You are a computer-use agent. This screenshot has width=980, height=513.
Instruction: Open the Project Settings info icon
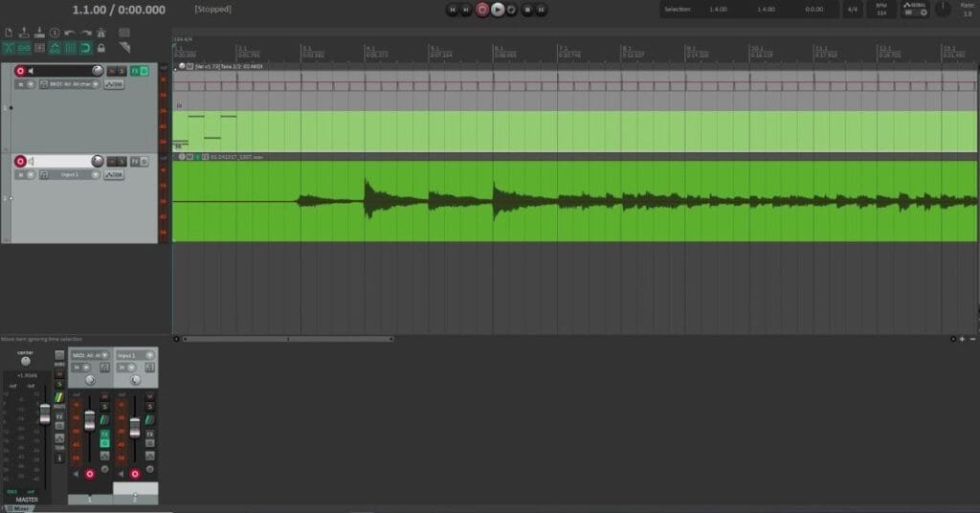tap(55, 33)
